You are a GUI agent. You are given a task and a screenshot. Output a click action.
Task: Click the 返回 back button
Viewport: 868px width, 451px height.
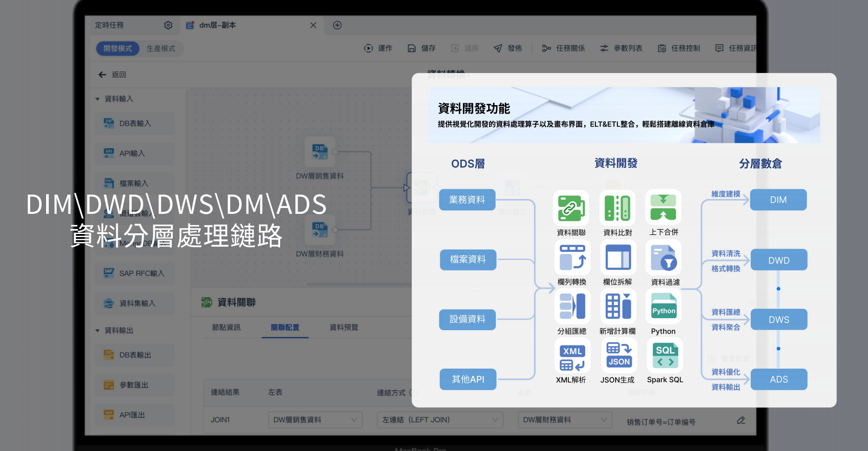(x=112, y=75)
